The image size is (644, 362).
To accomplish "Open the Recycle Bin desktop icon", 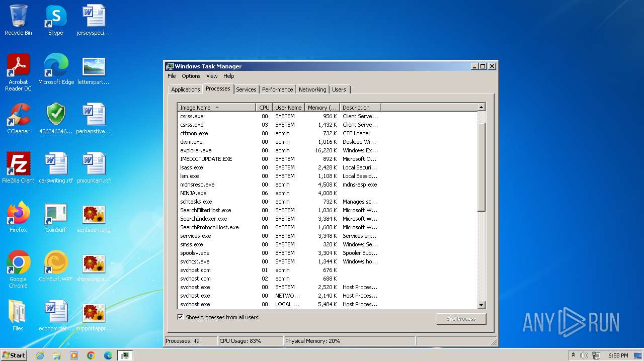I will (x=18, y=20).
